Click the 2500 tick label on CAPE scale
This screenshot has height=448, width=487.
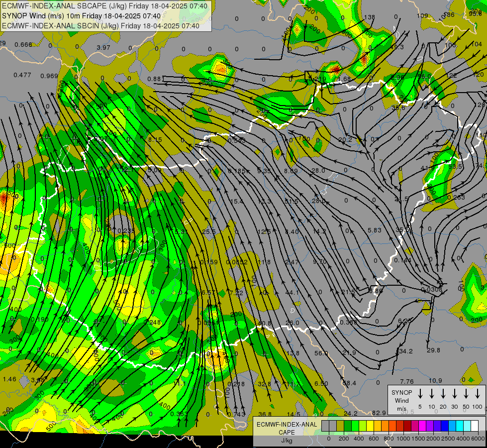click(x=448, y=439)
